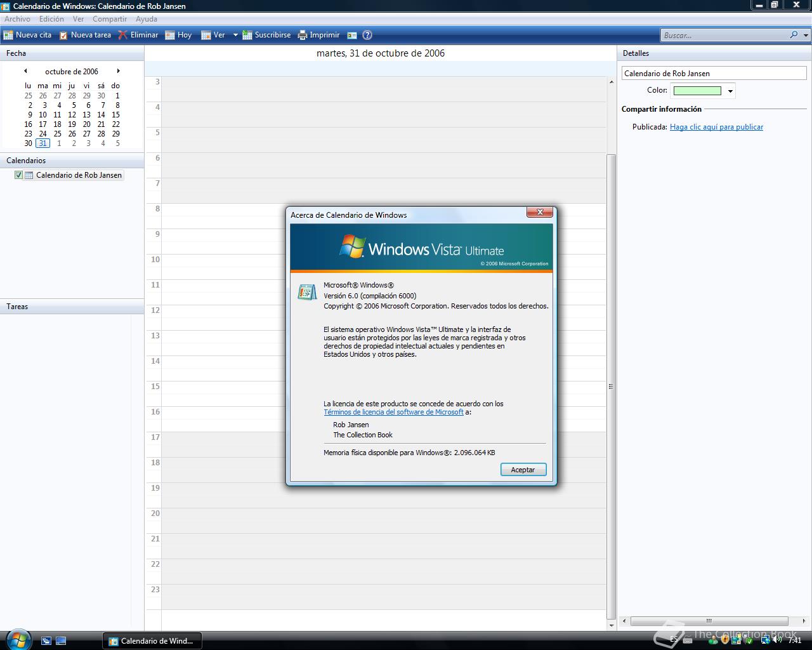This screenshot has width=812, height=650.
Task: Click the search magnifier icon
Action: click(x=794, y=35)
